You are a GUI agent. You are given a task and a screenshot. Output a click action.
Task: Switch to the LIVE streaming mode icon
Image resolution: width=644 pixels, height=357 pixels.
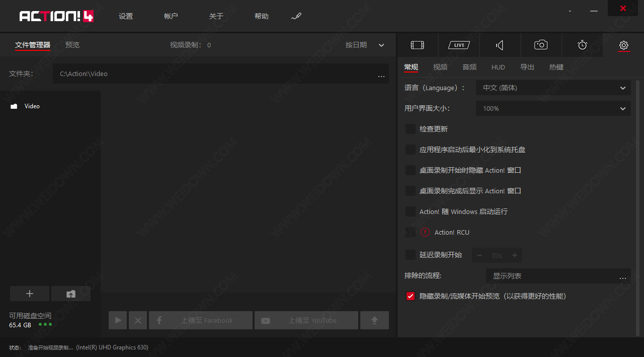(459, 45)
